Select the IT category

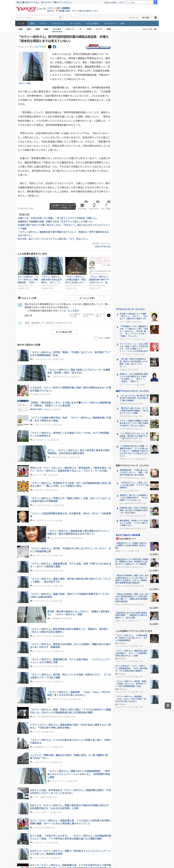point(80,29)
